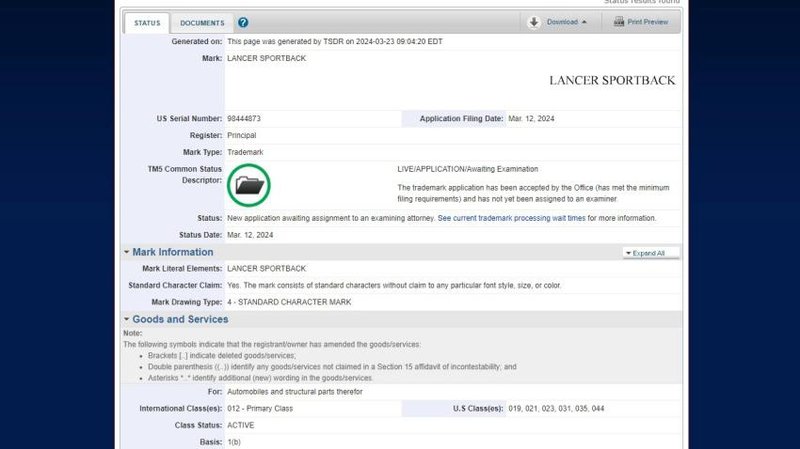This screenshot has height=449, width=800.
Task: Select the serial number 98444873
Action: tap(244, 118)
